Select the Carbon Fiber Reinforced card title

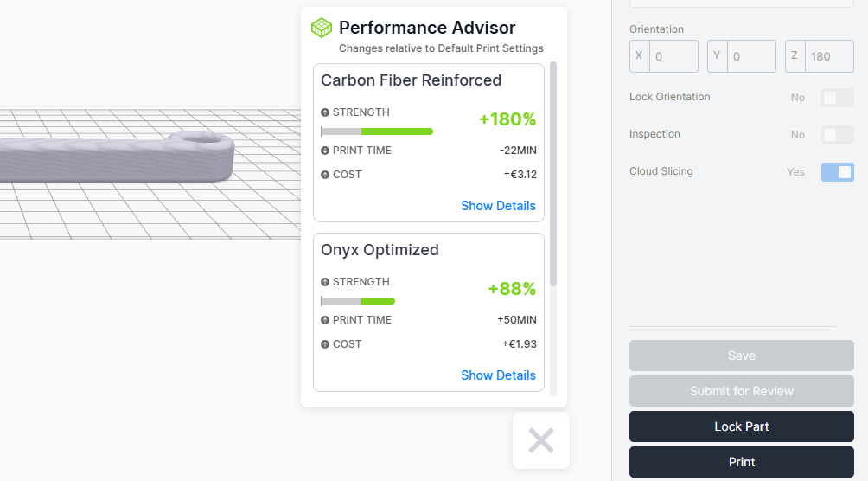[x=412, y=80]
